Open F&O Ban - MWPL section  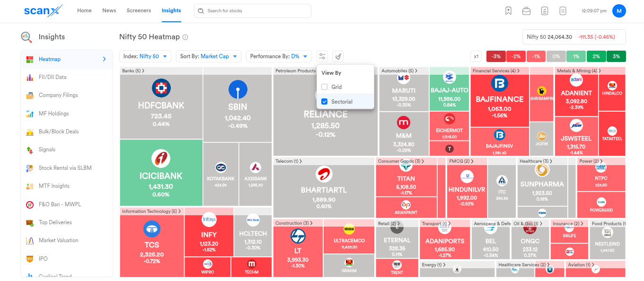(x=67, y=204)
